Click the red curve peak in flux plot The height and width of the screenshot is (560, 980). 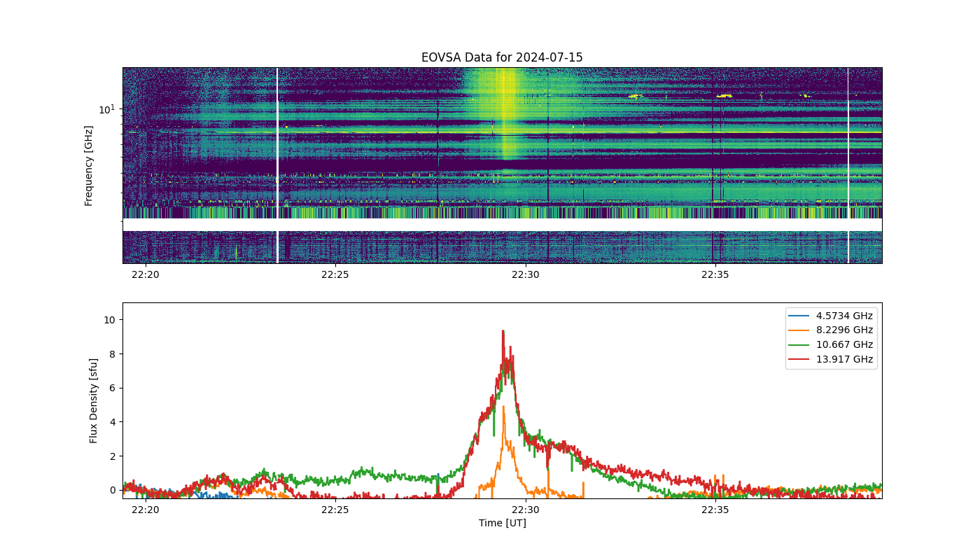point(503,331)
